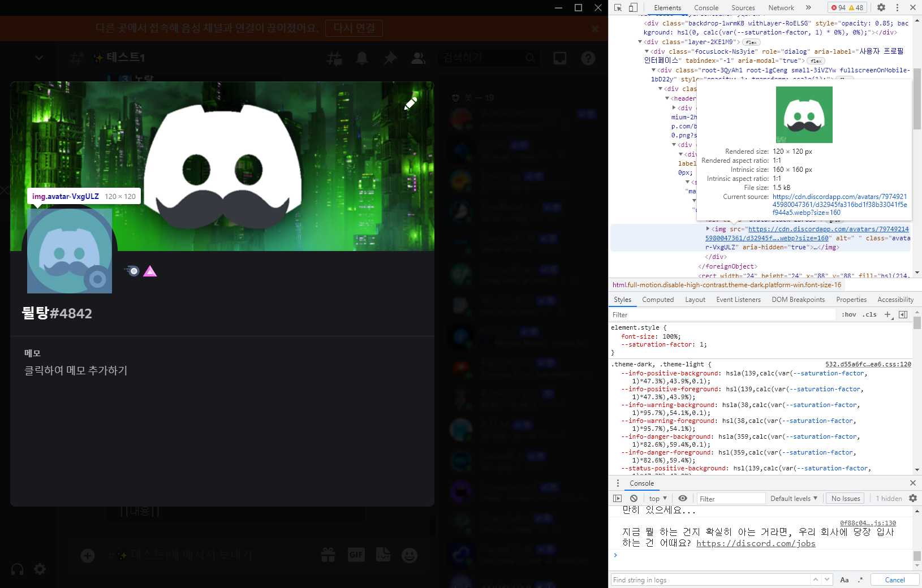Open the threads icon in channel header
This screenshot has height=588, width=922.
point(334,58)
